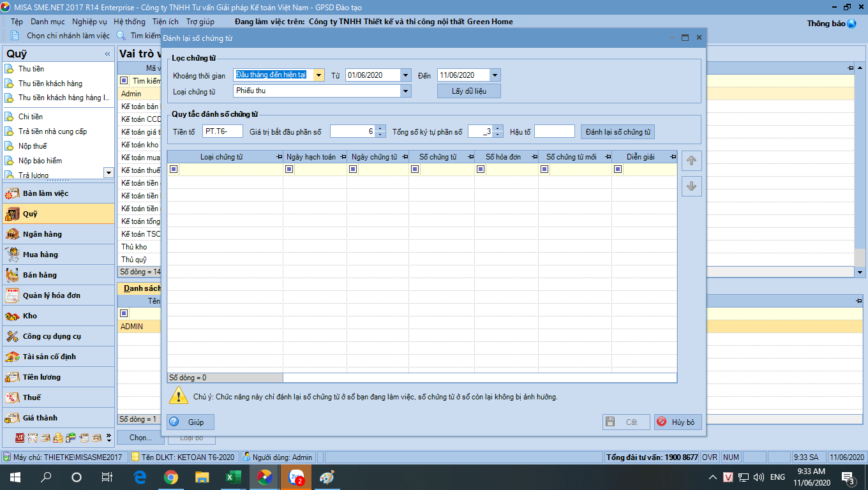Open the Loại chứng từ dropdown

(x=405, y=91)
